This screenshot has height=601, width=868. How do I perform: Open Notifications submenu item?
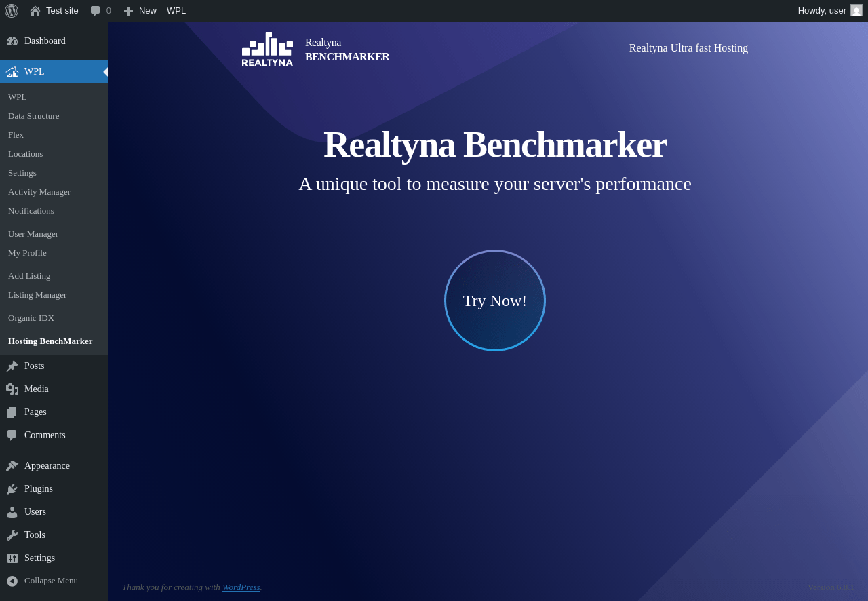pyautogui.click(x=31, y=211)
